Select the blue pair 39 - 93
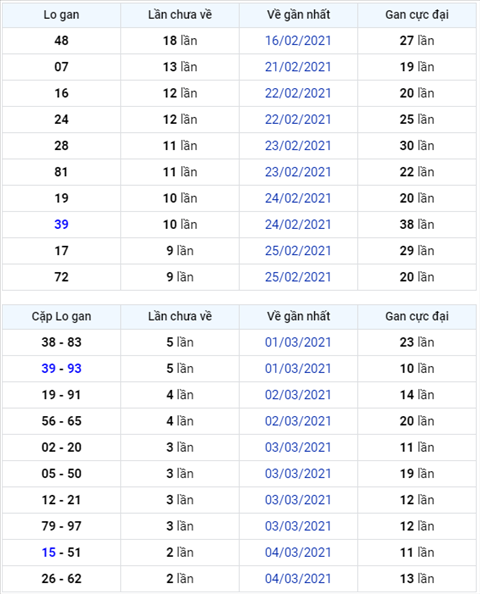This screenshot has height=594, width=480. [x=61, y=369]
